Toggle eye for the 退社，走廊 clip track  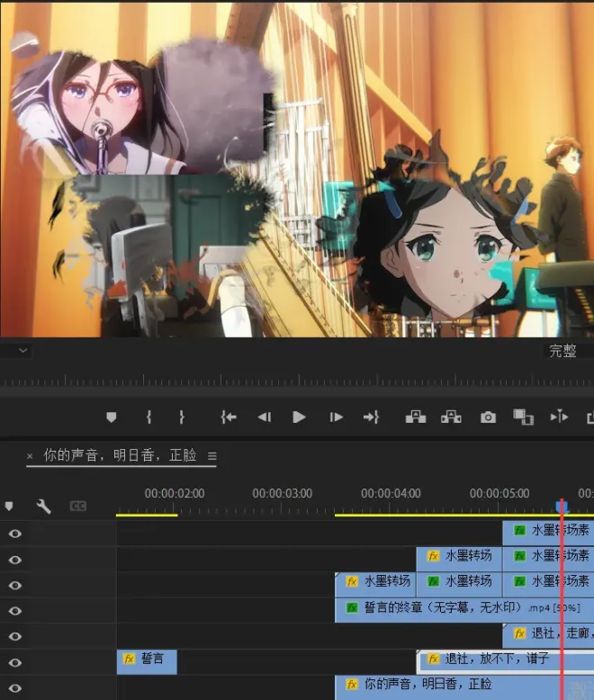click(14, 637)
